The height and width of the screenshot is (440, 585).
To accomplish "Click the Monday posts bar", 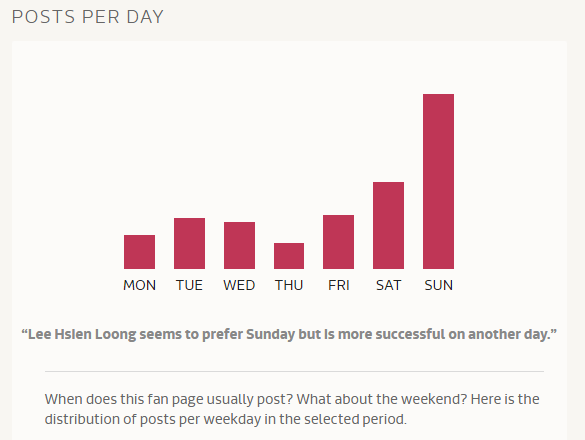I will pyautogui.click(x=140, y=252).
